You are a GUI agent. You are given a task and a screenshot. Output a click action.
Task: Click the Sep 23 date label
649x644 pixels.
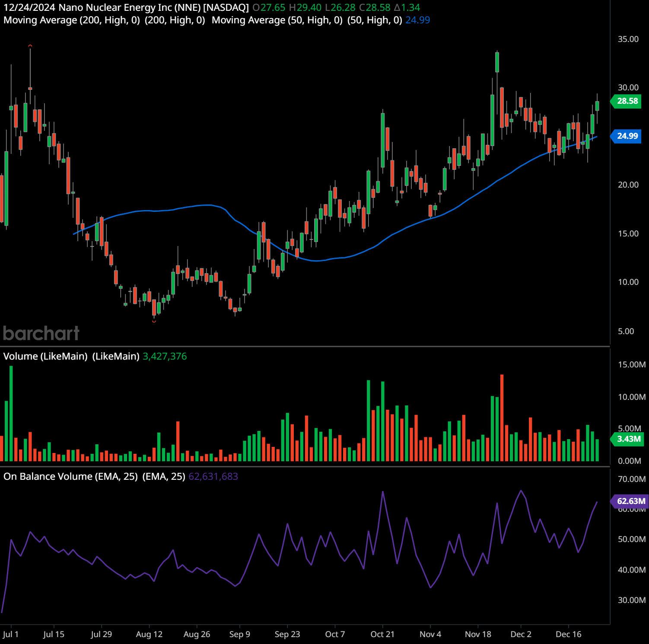tap(287, 634)
